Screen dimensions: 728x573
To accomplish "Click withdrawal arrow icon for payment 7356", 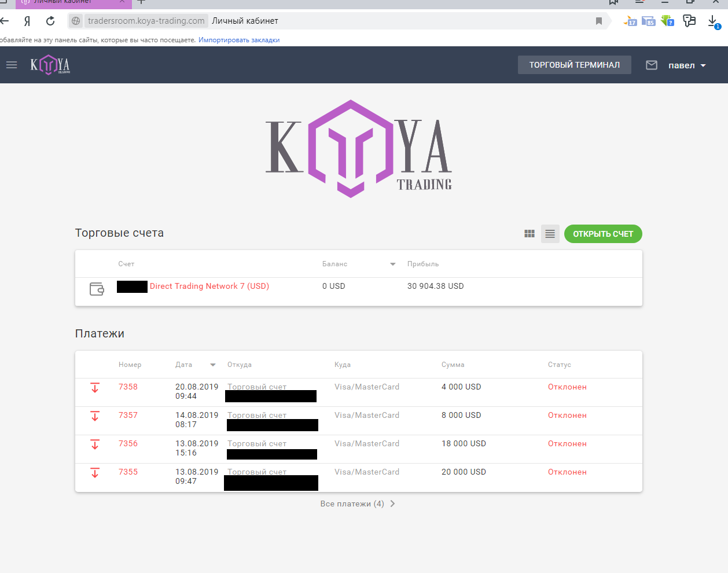I will [95, 444].
